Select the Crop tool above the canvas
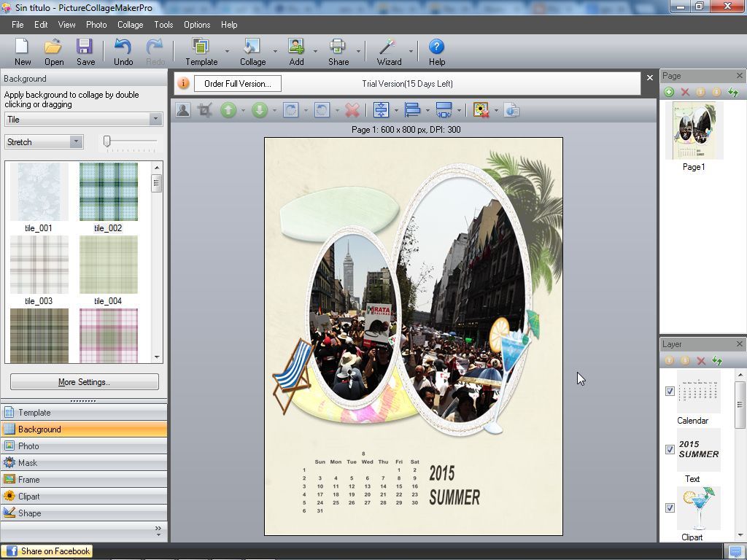The image size is (747, 560). pyautogui.click(x=205, y=109)
